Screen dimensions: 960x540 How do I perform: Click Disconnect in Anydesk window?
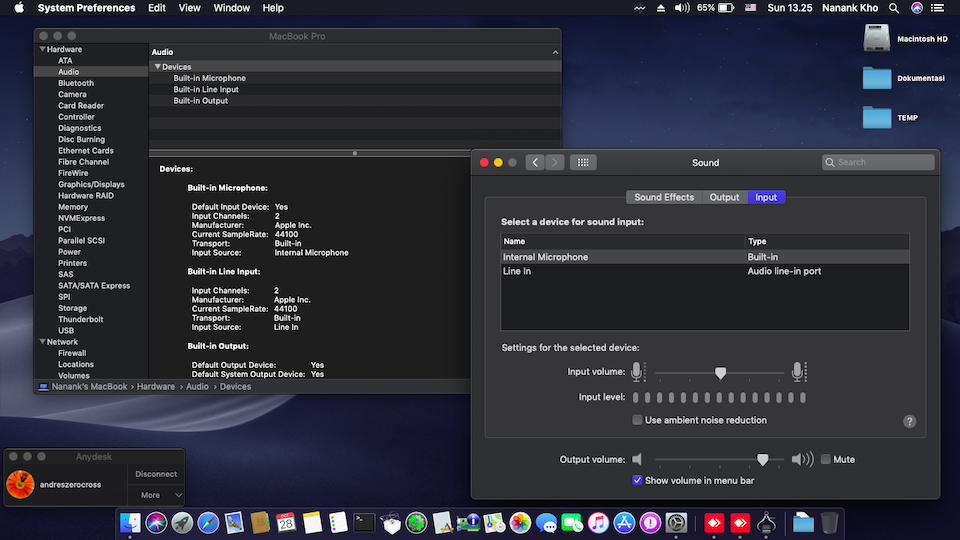tap(156, 474)
